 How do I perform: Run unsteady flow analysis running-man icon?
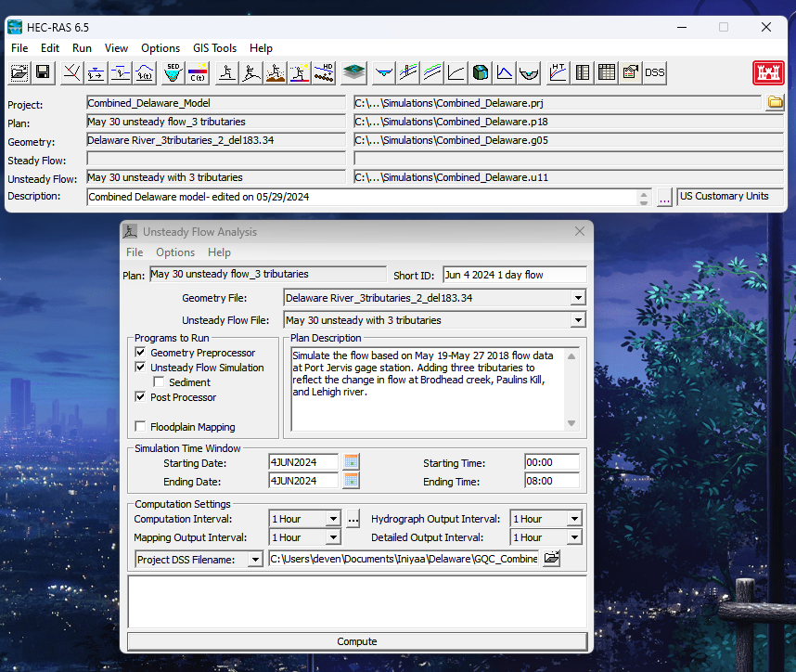tap(251, 72)
